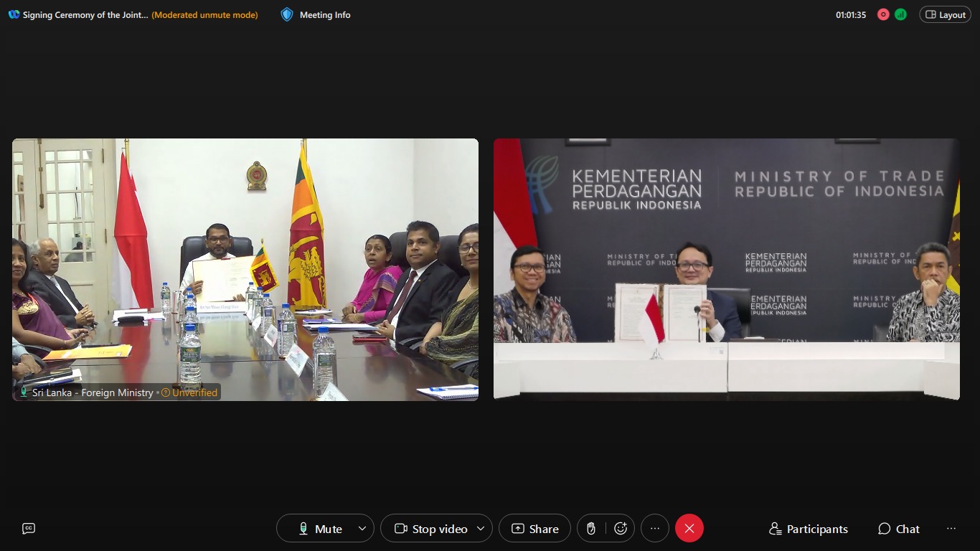Select the Sri Lanka Foreign Ministry video tile
The image size is (980, 551).
[245, 269]
